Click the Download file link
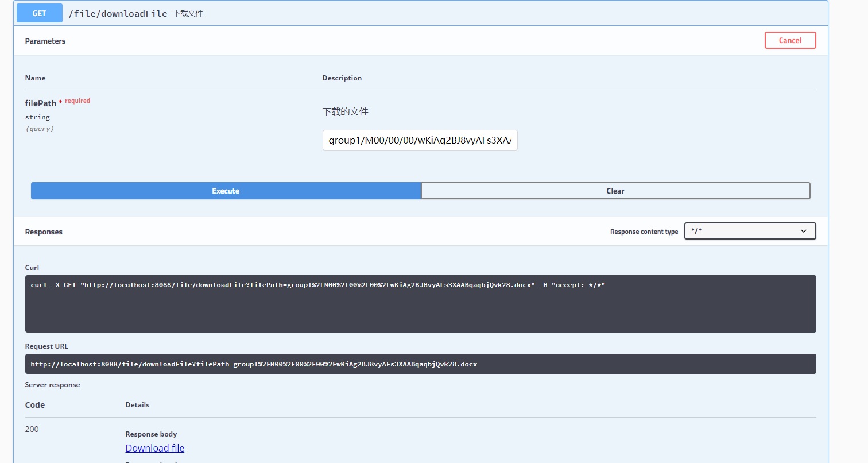The width and height of the screenshot is (868, 463). pyautogui.click(x=155, y=448)
